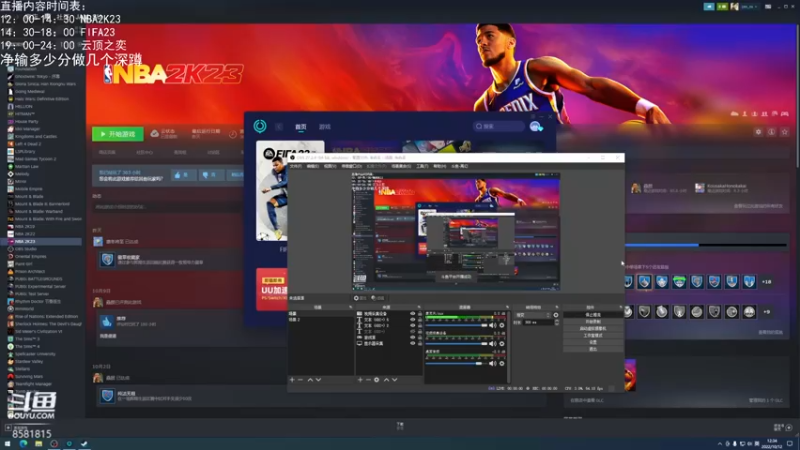
Task: Open Microsoft Edge from taskbar
Action: click(x=23, y=444)
